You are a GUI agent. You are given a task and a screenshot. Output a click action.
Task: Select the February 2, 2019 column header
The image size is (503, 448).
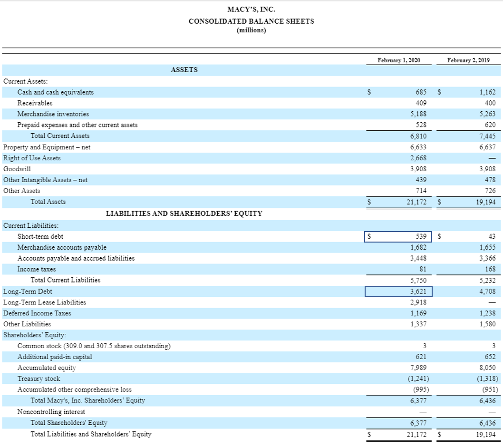click(466, 60)
